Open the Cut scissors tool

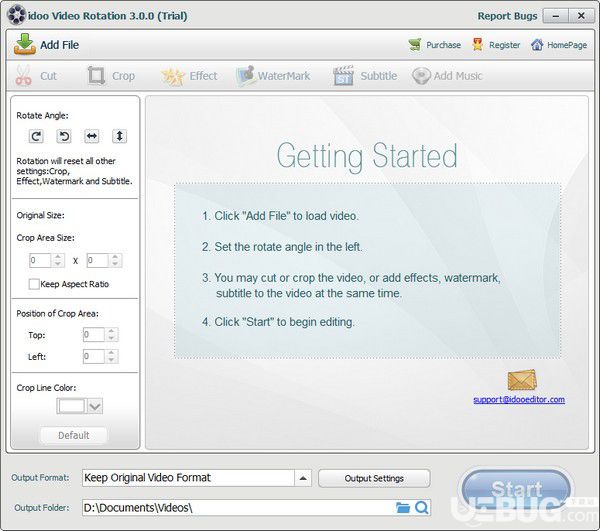[x=23, y=75]
